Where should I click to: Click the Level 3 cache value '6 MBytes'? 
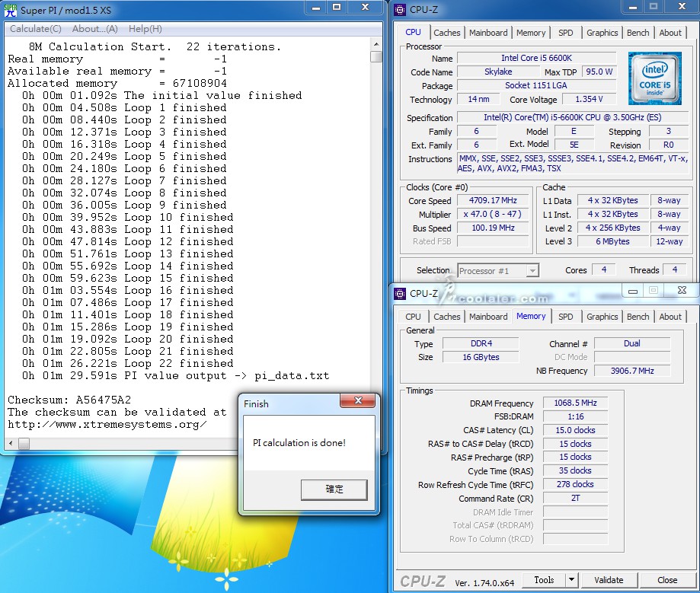[x=612, y=241]
